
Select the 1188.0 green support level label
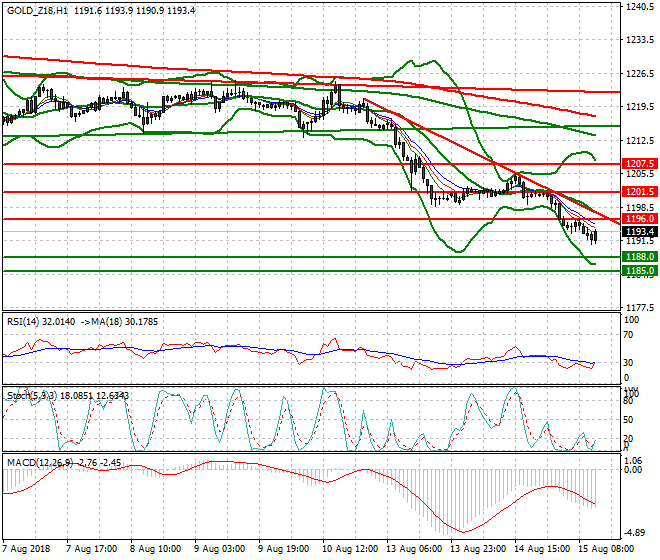click(640, 256)
